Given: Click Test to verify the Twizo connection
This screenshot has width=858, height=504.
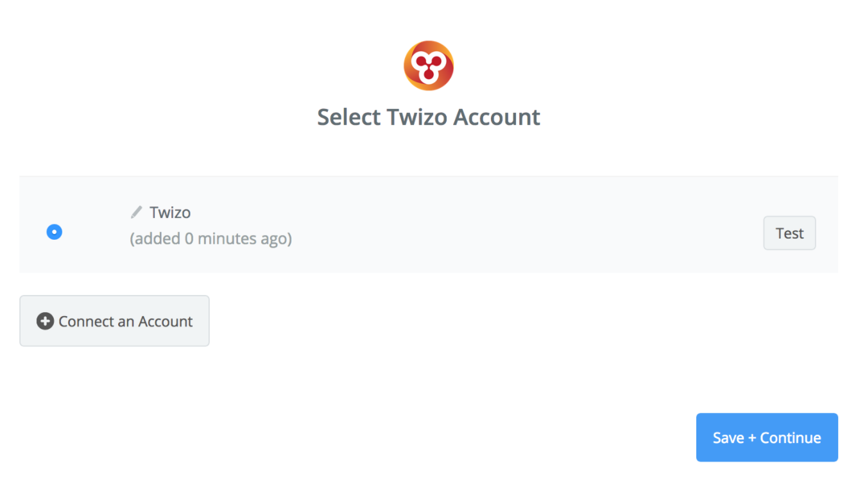Looking at the screenshot, I should [789, 233].
